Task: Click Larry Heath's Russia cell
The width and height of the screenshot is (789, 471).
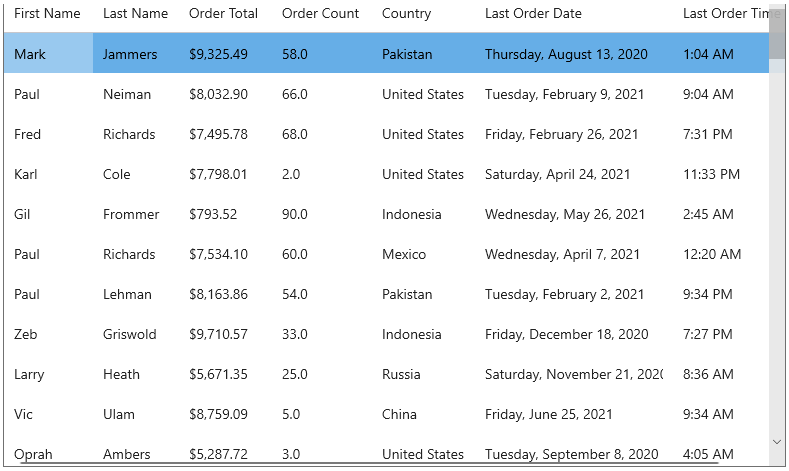Action: pos(401,374)
